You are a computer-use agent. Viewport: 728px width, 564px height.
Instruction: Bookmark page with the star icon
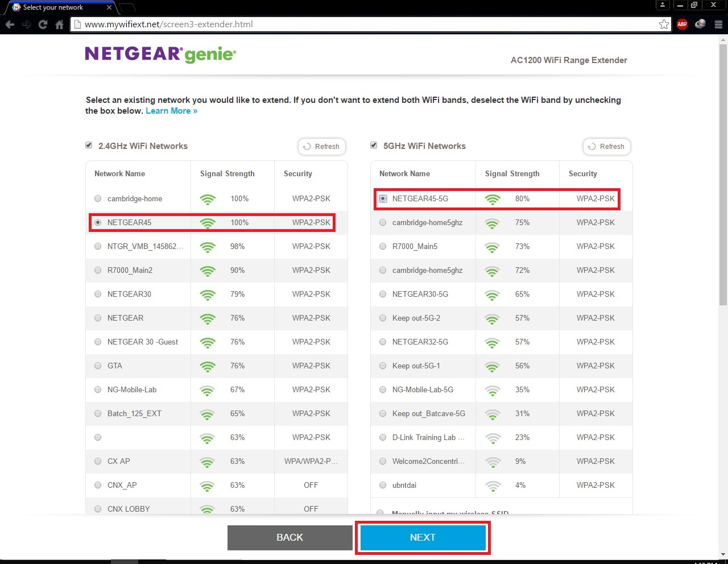pos(664,24)
